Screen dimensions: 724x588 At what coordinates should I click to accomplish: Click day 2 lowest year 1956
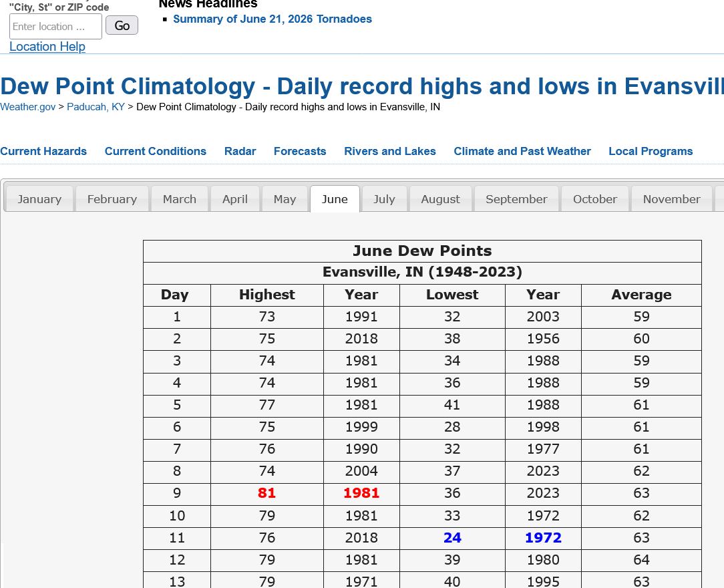click(544, 339)
